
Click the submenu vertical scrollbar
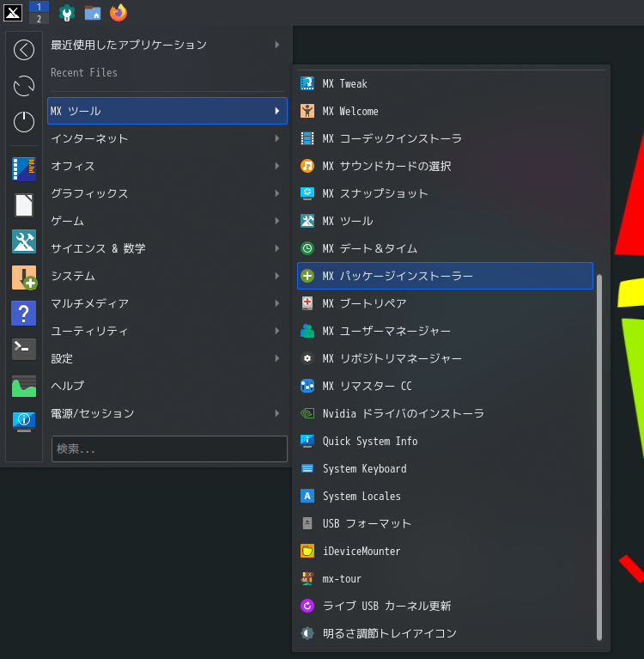pyautogui.click(x=599, y=457)
